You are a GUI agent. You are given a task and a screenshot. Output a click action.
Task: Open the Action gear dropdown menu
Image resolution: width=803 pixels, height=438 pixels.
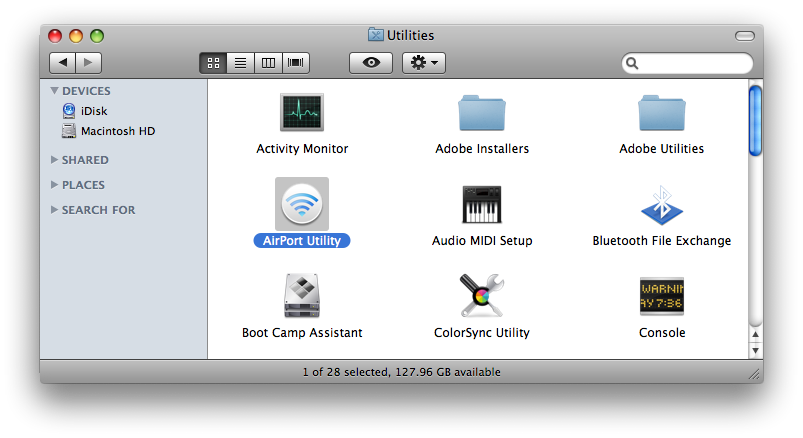click(x=424, y=63)
